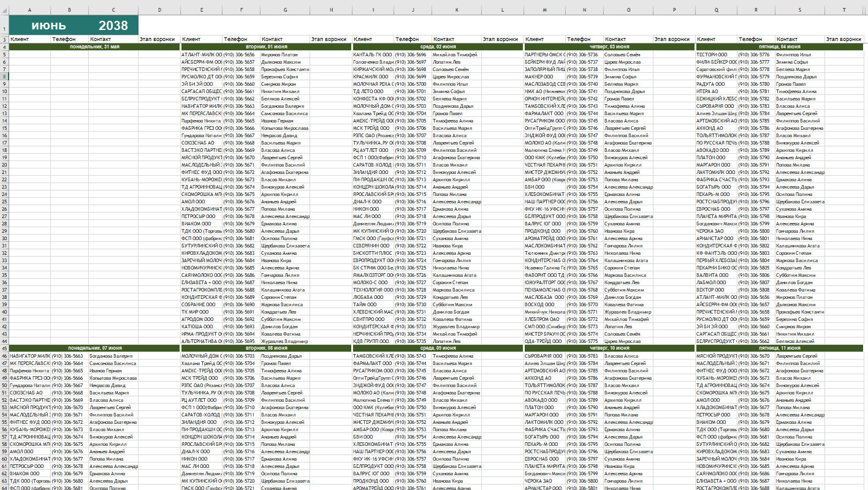Select 'четверг, 10 июня' date bar
Screen dimensions: 868x490
609,348
